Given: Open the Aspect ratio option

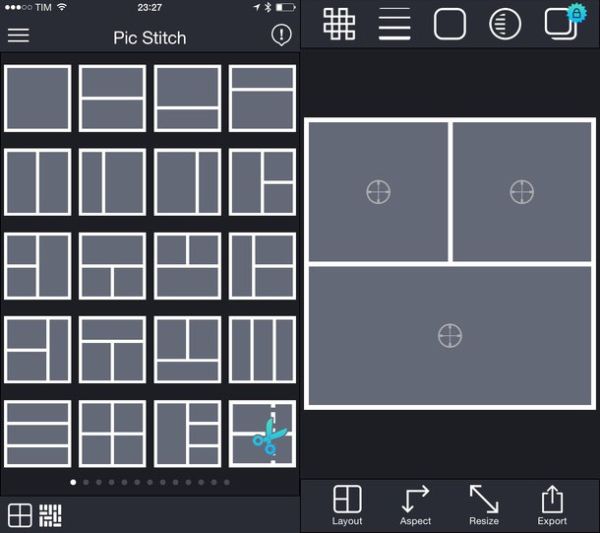Looking at the screenshot, I should tap(415, 505).
